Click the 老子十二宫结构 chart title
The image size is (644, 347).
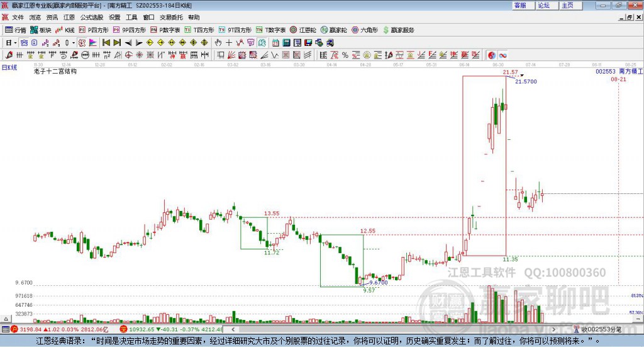point(55,71)
